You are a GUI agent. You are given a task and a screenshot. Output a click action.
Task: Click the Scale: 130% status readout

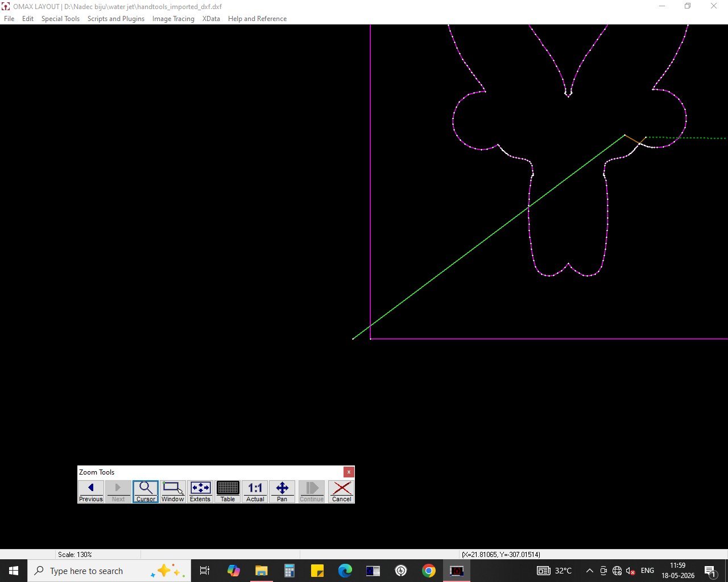[75, 554]
